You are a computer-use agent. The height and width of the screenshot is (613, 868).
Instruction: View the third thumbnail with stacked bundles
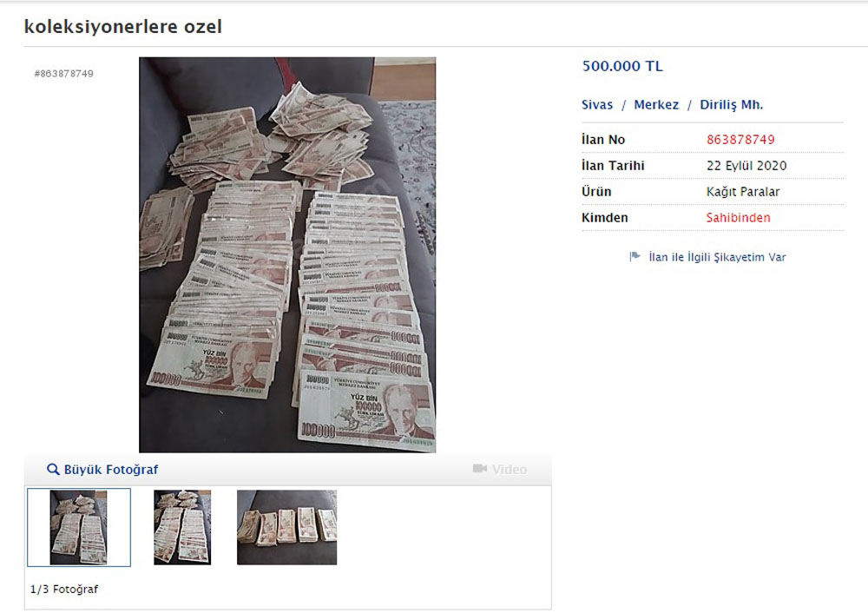coord(286,527)
